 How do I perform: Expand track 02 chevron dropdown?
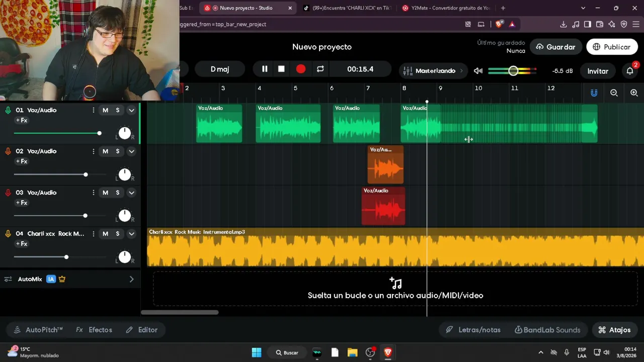pyautogui.click(x=131, y=151)
